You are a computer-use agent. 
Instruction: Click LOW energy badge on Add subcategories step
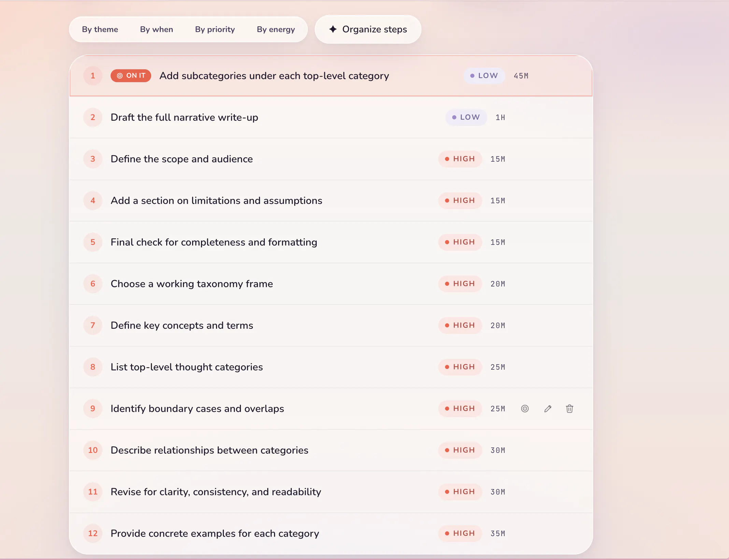click(484, 76)
